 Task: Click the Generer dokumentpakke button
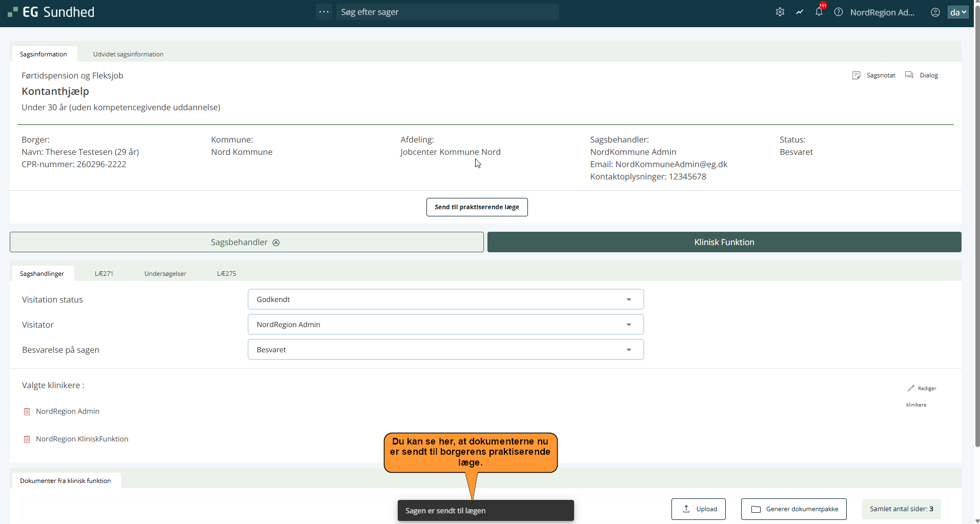(793, 509)
